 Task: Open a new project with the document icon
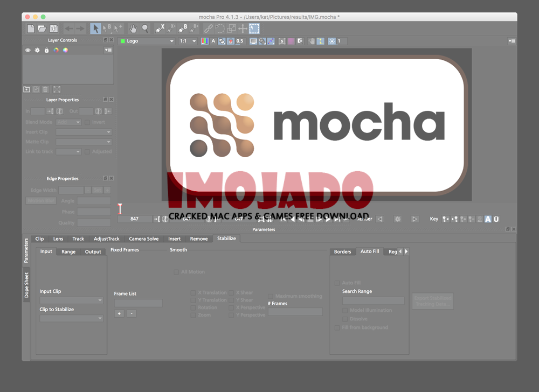tap(30, 29)
